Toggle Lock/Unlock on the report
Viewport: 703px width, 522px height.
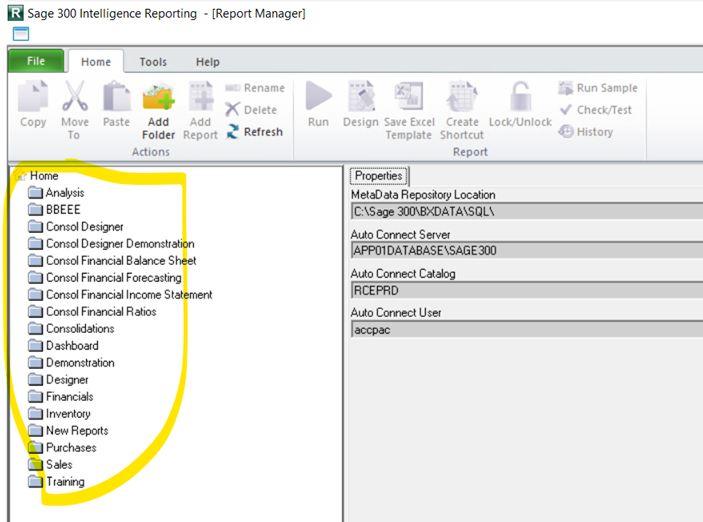tap(520, 104)
